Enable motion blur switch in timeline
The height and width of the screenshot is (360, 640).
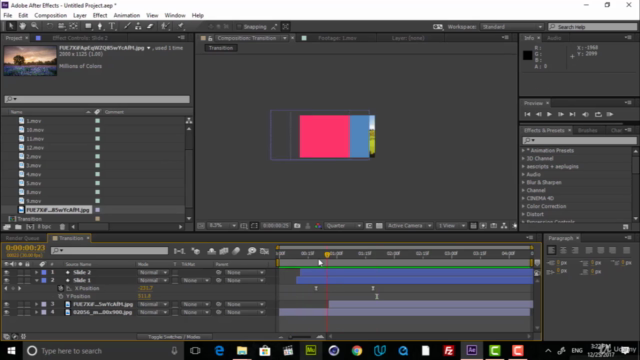tap(236, 251)
